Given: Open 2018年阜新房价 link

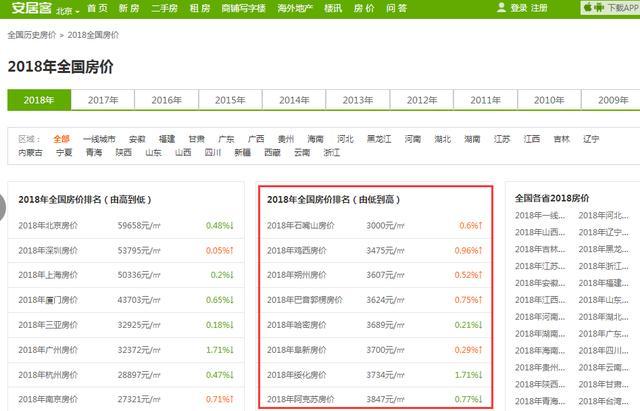Looking at the screenshot, I should (x=297, y=350).
